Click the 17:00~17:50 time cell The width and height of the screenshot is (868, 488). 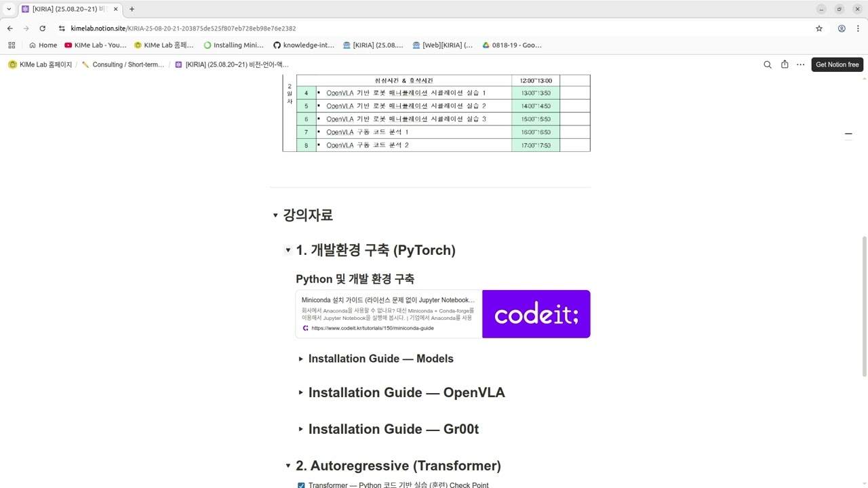[x=536, y=145]
